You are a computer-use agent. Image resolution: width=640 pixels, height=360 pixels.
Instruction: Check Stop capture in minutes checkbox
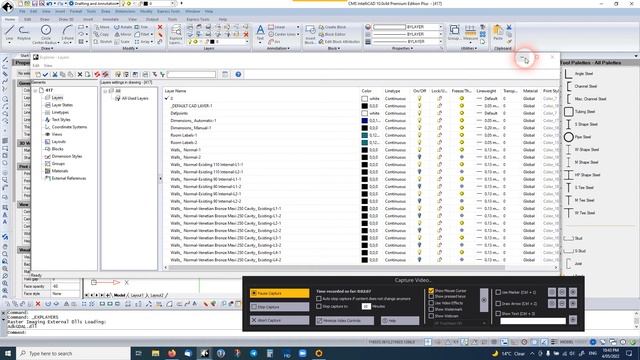(319, 306)
